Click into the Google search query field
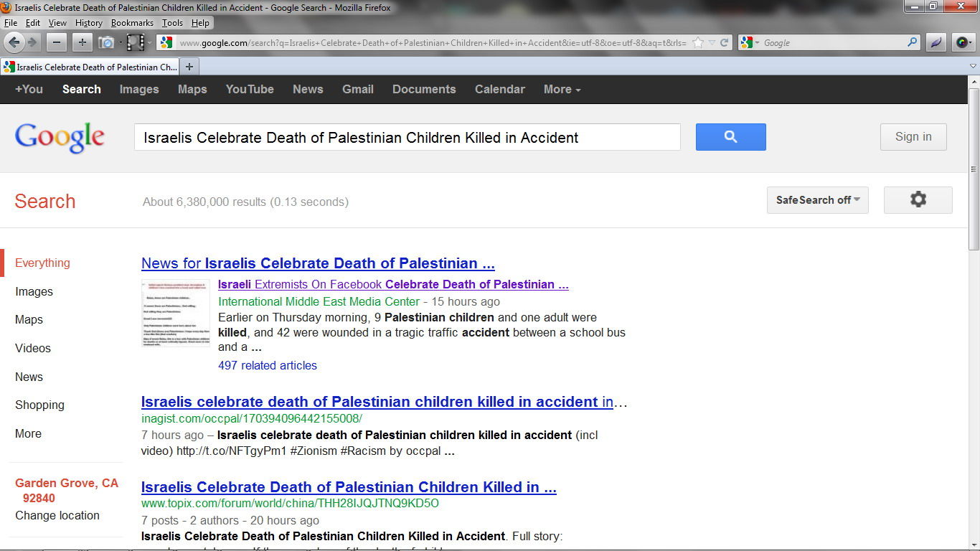Viewport: 980px width, 551px height. (x=407, y=137)
